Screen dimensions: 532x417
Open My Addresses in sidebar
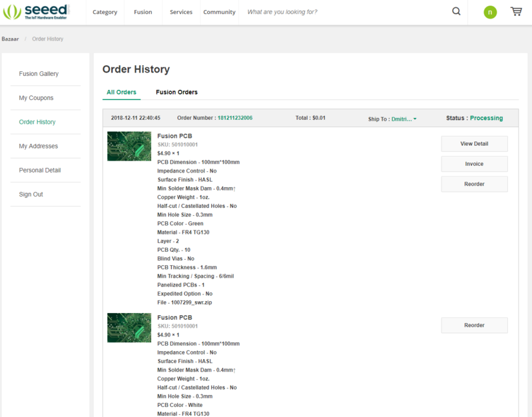point(39,146)
